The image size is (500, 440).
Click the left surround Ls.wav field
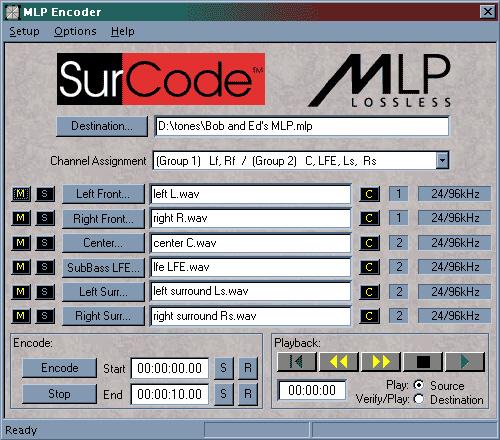250,292
